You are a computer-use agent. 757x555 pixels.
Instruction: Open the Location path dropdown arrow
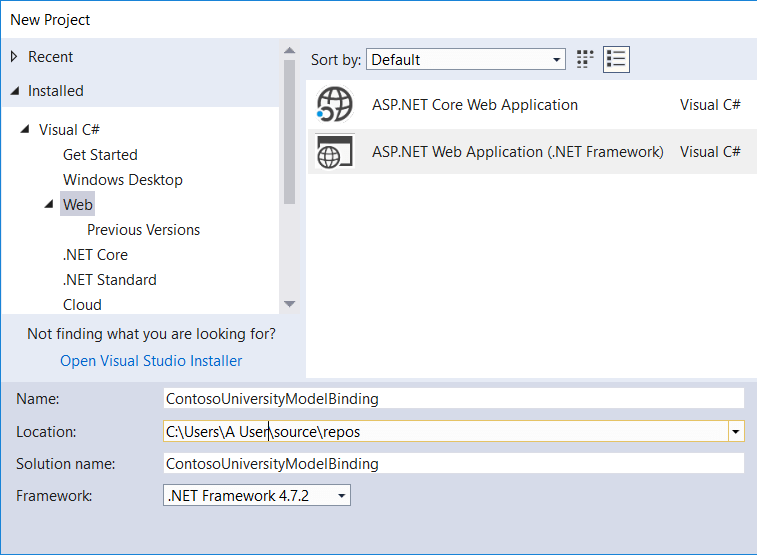(x=736, y=432)
